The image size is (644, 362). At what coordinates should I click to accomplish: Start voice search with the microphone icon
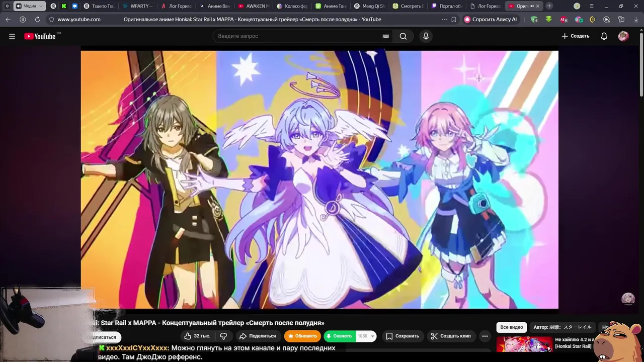tap(426, 36)
